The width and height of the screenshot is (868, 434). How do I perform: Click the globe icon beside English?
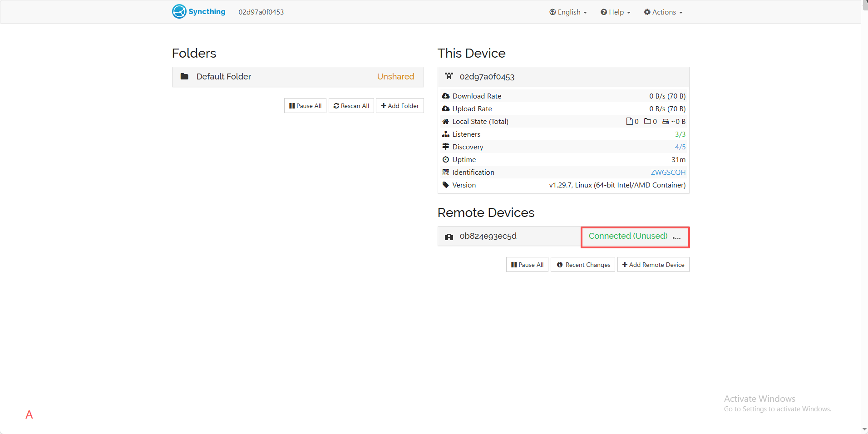[x=552, y=12]
